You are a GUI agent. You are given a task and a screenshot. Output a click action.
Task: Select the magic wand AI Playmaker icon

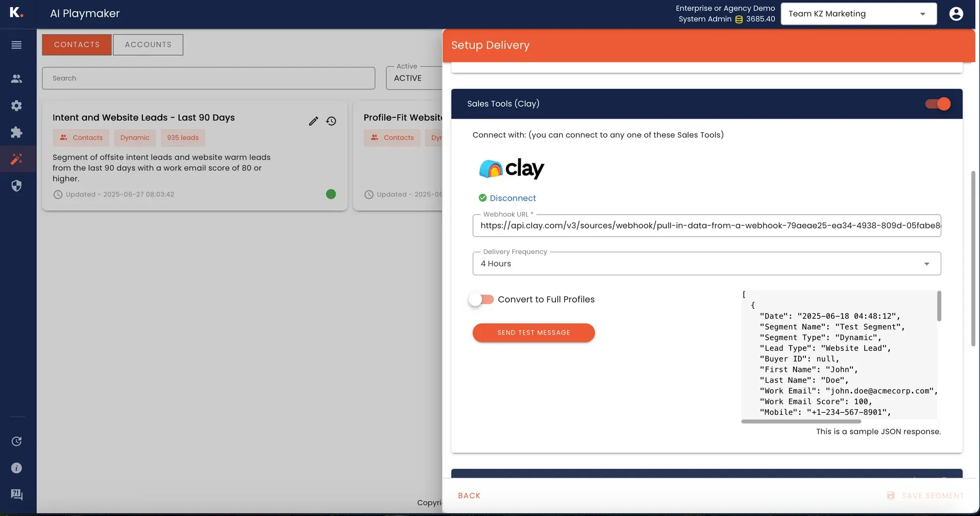(x=16, y=159)
